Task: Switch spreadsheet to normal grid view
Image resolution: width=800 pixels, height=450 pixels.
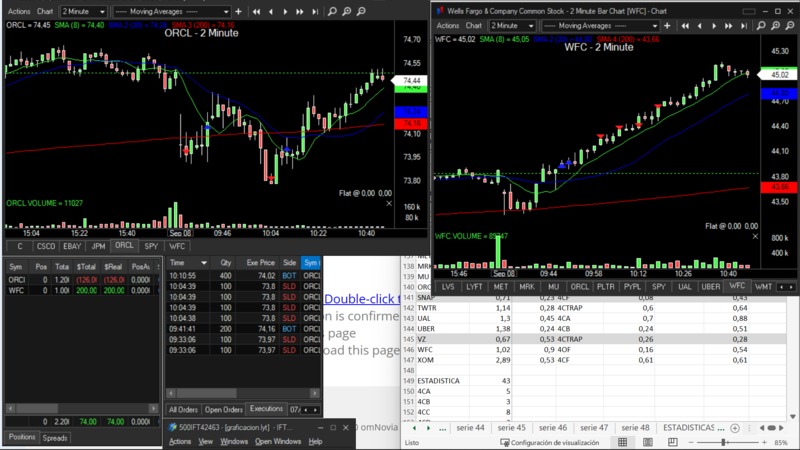Action: tap(622, 442)
